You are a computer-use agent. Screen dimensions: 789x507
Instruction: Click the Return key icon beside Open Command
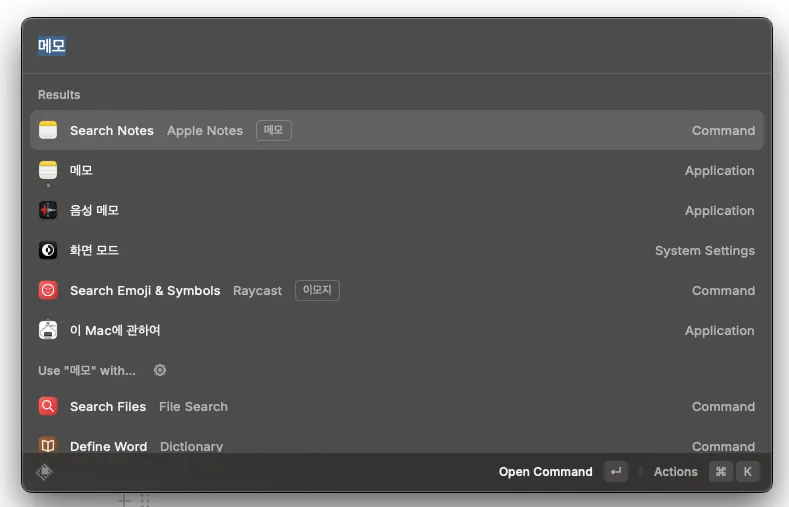pos(616,472)
